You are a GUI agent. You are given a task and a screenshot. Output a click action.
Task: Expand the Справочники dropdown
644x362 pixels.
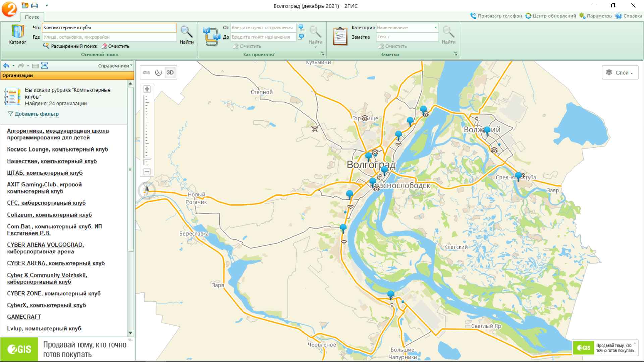click(x=115, y=66)
